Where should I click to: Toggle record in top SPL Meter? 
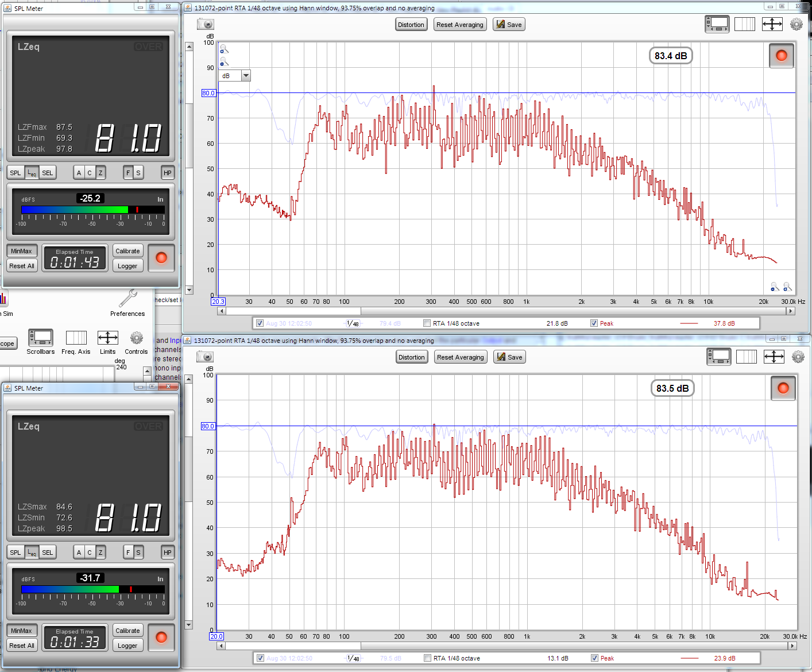coord(161,258)
